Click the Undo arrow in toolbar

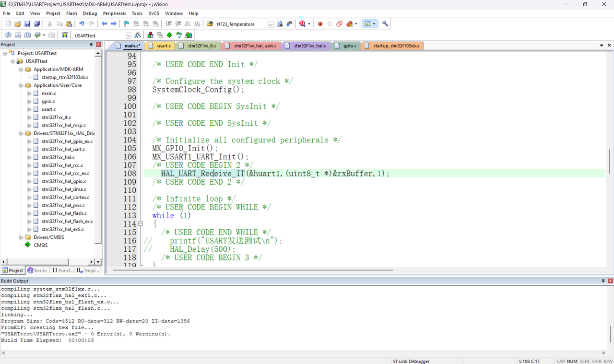pos(82,24)
